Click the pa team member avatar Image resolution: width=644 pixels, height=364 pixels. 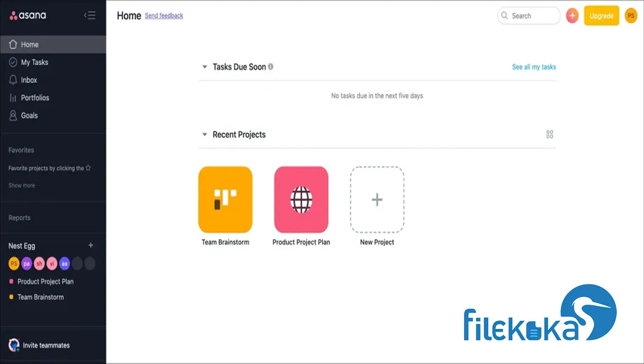coord(27,264)
